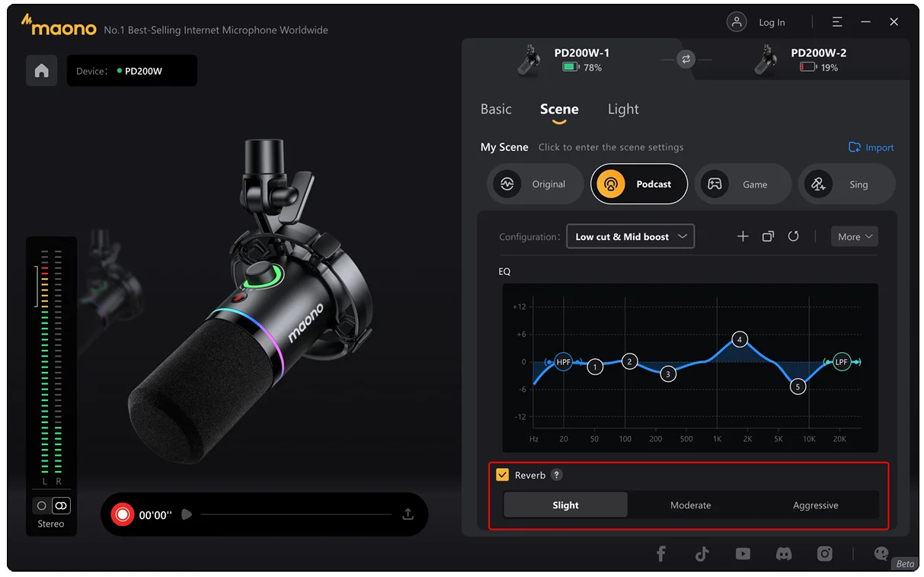Select the Sing scene preset
The image size is (924, 577).
coord(846,184)
